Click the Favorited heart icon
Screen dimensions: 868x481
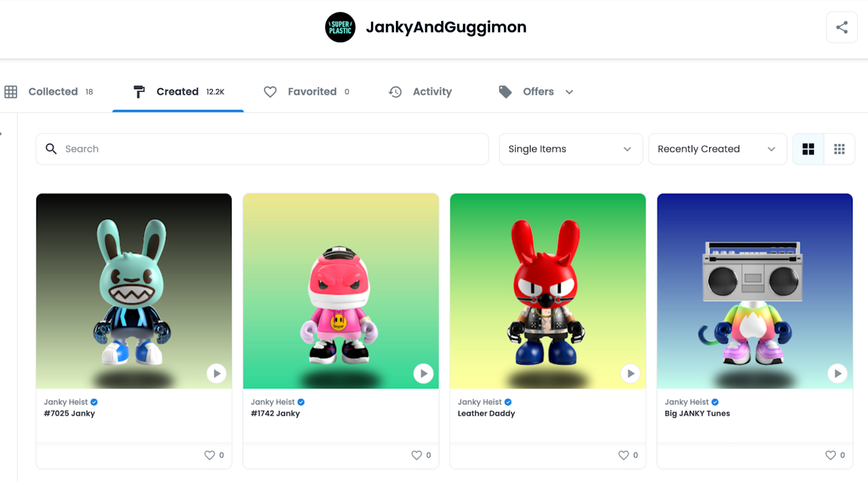coord(270,92)
